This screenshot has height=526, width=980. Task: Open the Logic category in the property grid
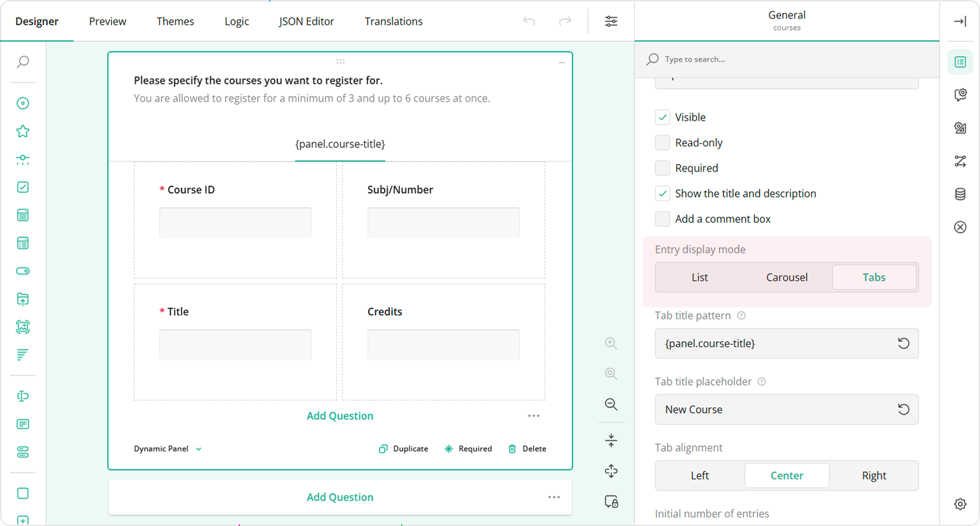pyautogui.click(x=960, y=161)
